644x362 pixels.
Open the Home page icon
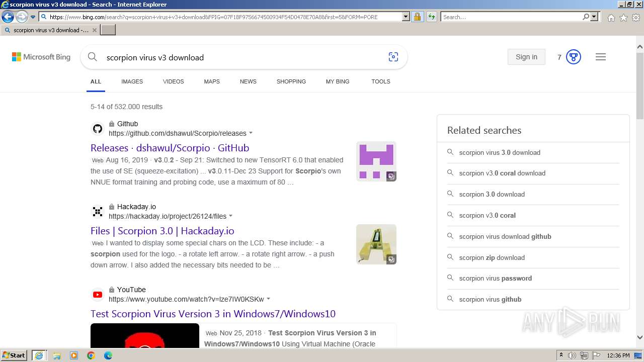[611, 18]
